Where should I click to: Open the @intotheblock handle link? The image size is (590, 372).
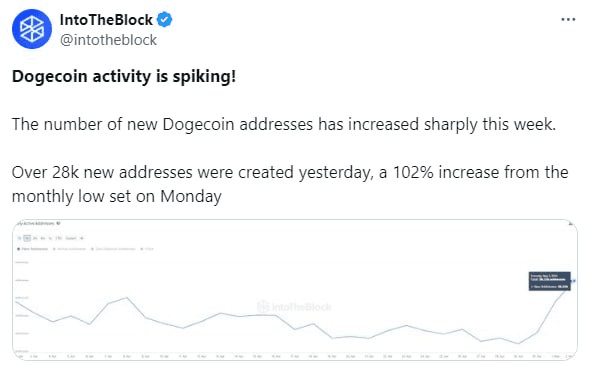(x=108, y=40)
